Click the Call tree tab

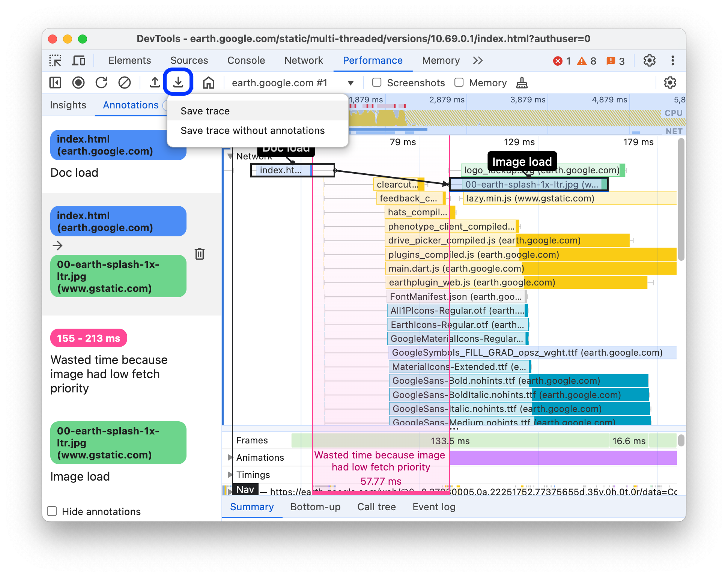(376, 506)
